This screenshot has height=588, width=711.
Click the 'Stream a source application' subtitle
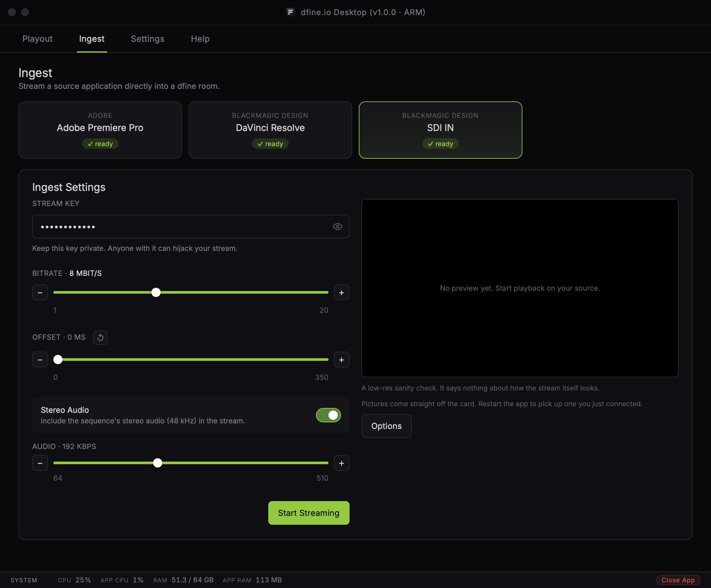click(119, 86)
